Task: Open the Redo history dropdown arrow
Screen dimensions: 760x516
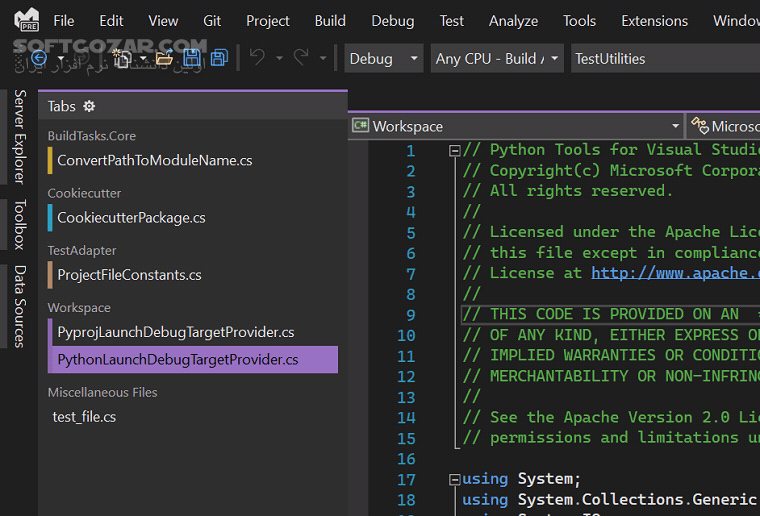Action: coord(323,59)
